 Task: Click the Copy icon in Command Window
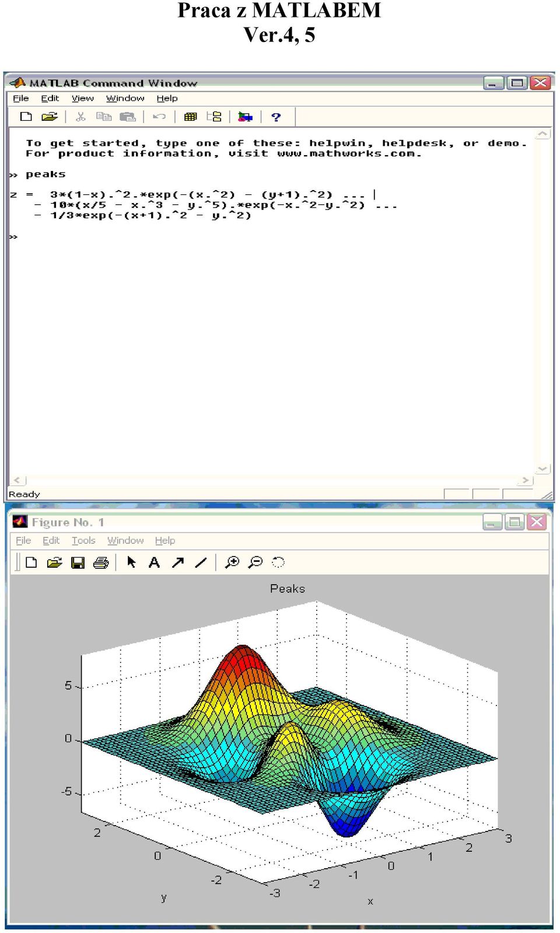tap(104, 117)
